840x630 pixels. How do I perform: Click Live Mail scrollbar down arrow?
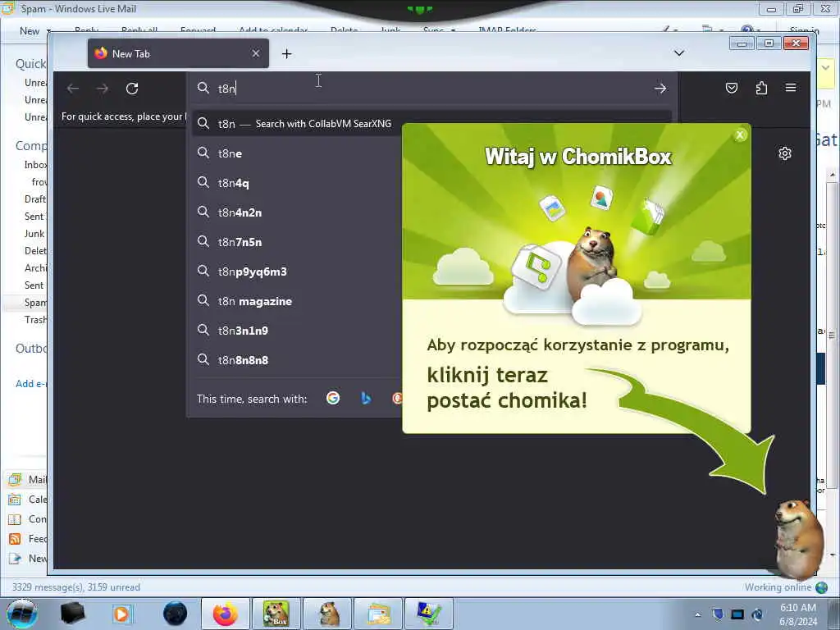click(832, 555)
